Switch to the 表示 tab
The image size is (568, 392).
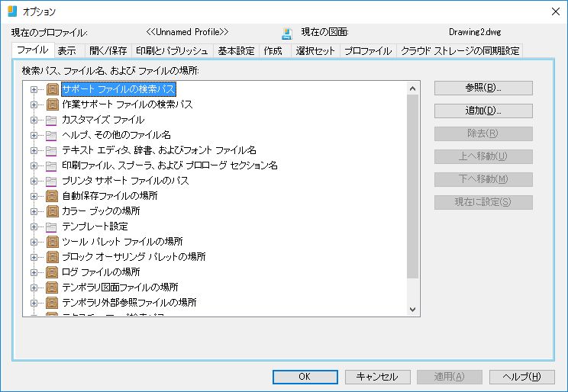coord(69,50)
